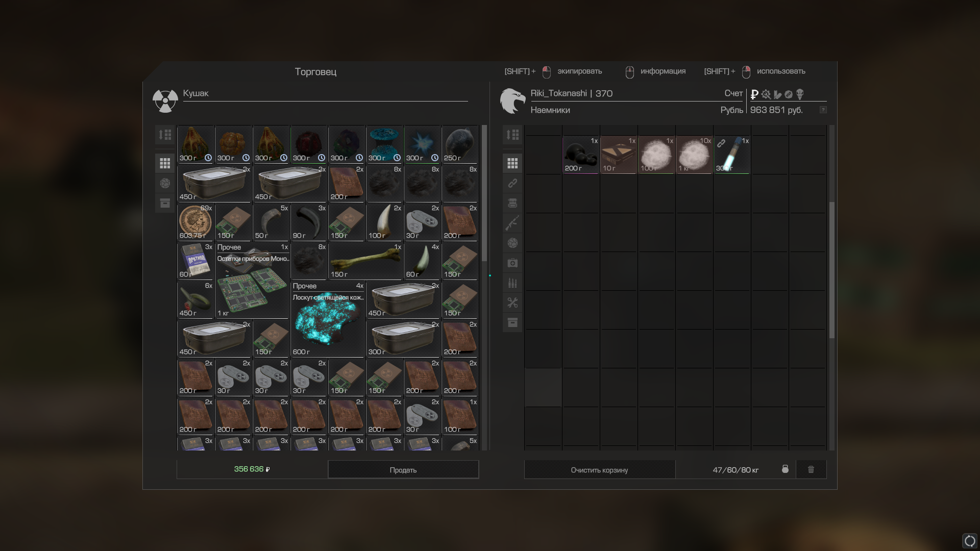Select the 4x fang 60 г item
The image size is (980, 551).
point(422,261)
